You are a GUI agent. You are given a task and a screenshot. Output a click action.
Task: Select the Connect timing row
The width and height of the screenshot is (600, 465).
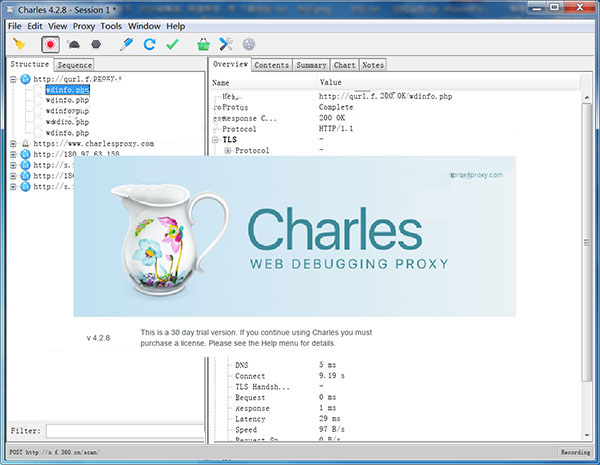[x=250, y=376]
